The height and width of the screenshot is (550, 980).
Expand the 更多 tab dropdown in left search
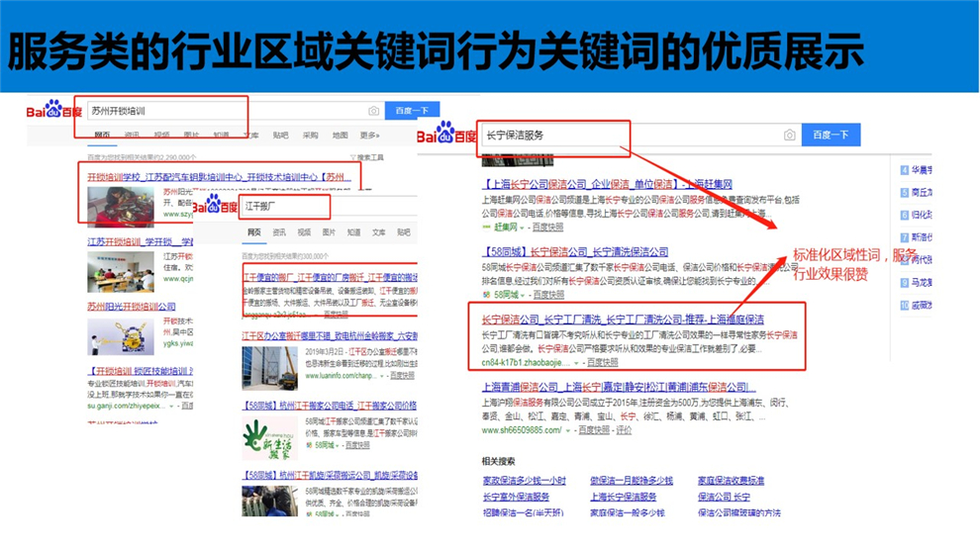click(369, 136)
